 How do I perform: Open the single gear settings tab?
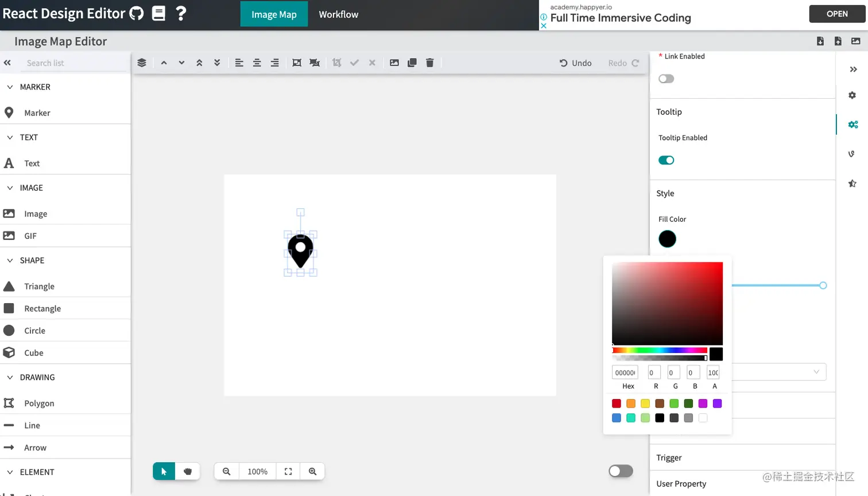click(x=852, y=95)
